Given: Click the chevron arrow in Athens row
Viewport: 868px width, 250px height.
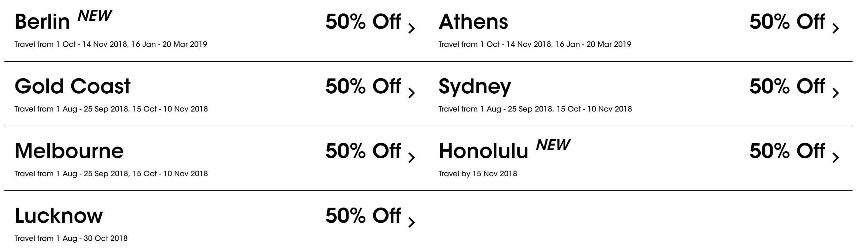Looking at the screenshot, I should tap(835, 28).
